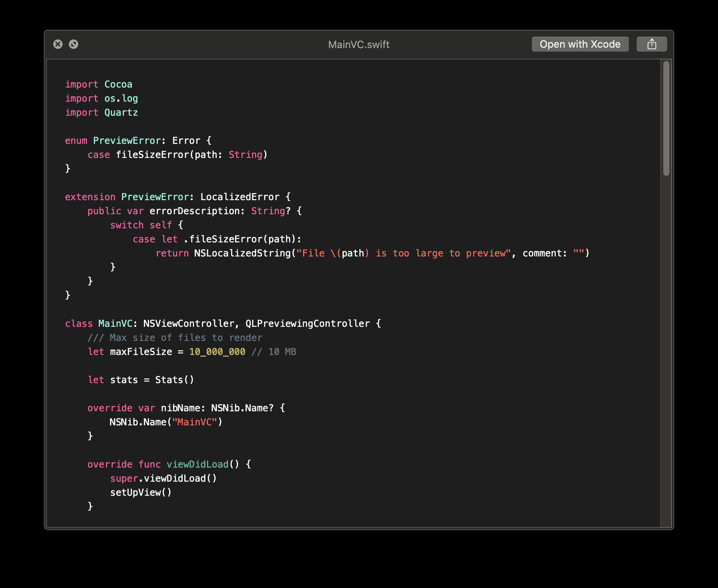Click the Stats() initializer call
Image resolution: width=718 pixels, height=588 pixels.
point(174,380)
